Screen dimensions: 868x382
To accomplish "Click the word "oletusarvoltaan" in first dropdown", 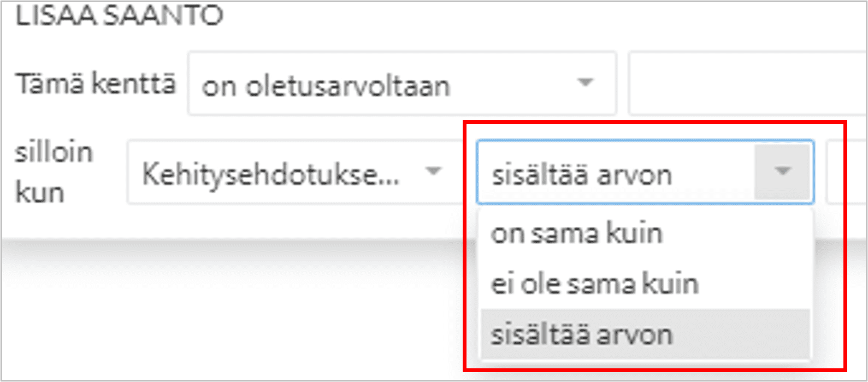I will coord(347,86).
